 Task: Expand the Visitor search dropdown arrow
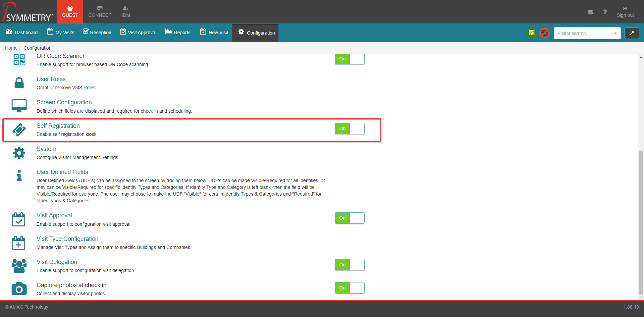click(615, 33)
